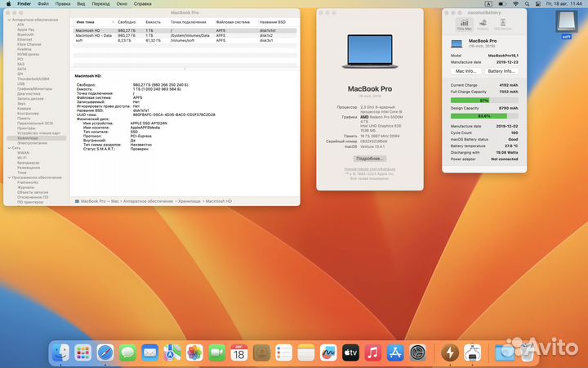The height and width of the screenshot is (368, 588).
Task: Switch the input source indicator A
Action: click(x=488, y=4)
